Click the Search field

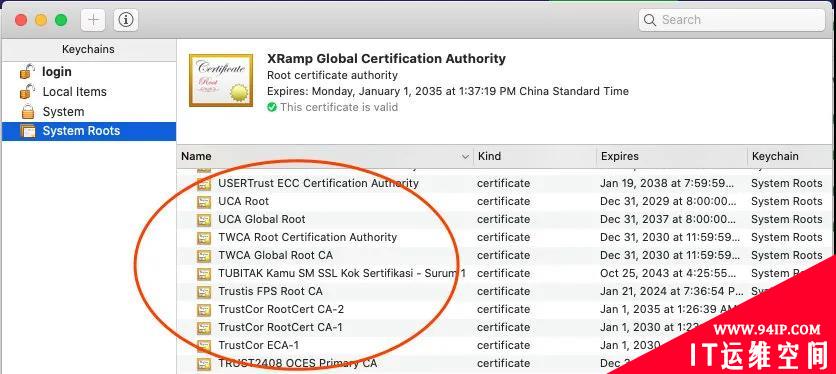[732, 20]
